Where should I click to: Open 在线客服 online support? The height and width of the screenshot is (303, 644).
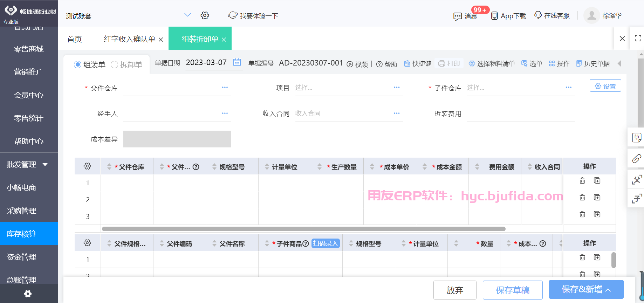click(552, 15)
